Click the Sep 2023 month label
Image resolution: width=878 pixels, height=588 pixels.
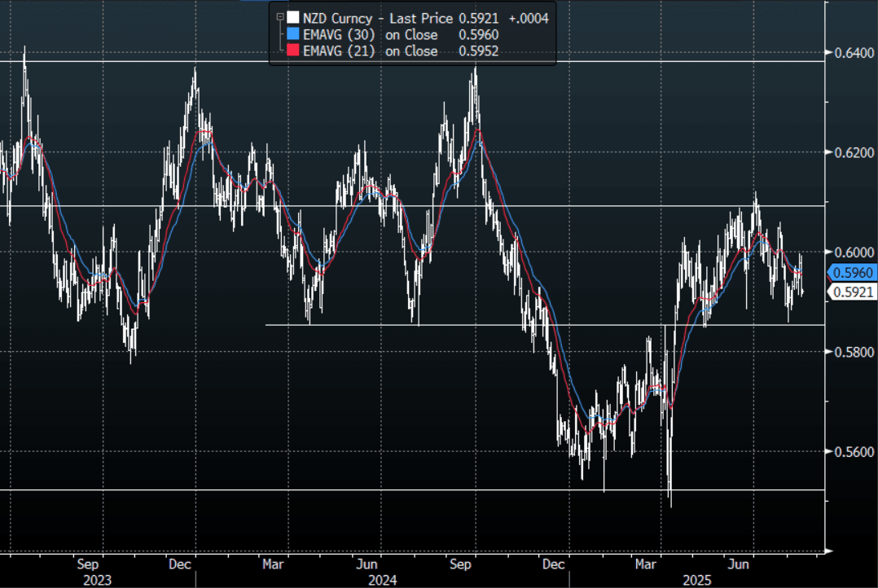coord(89,563)
